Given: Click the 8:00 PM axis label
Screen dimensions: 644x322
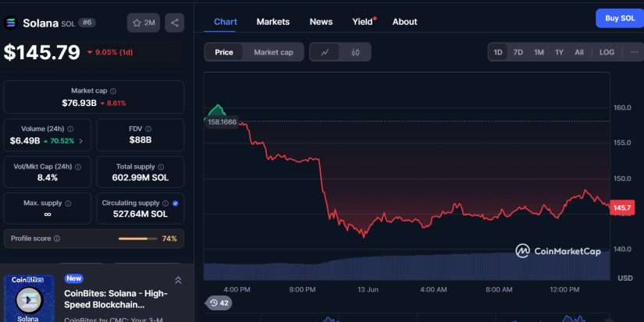Looking at the screenshot, I should [302, 289].
